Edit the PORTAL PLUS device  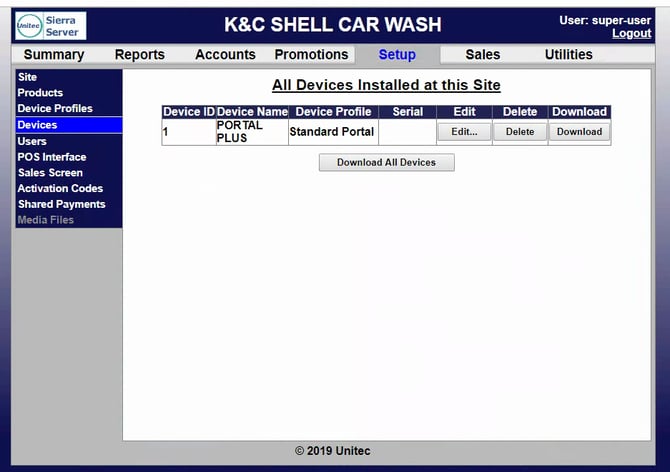464,132
